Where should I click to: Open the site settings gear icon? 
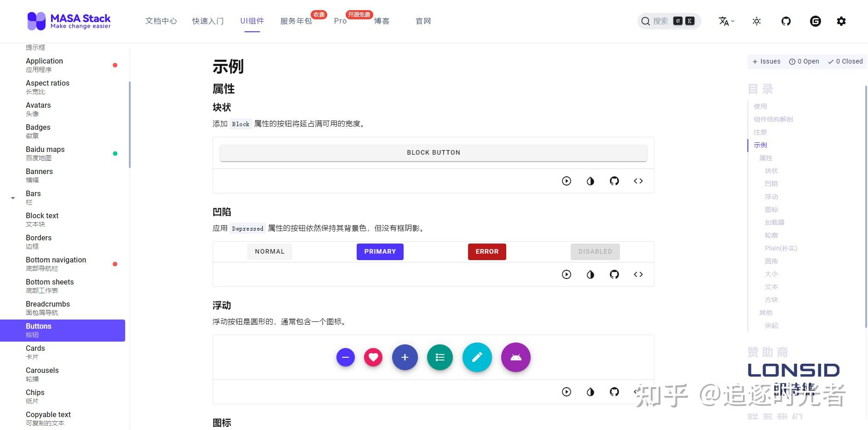tap(841, 21)
